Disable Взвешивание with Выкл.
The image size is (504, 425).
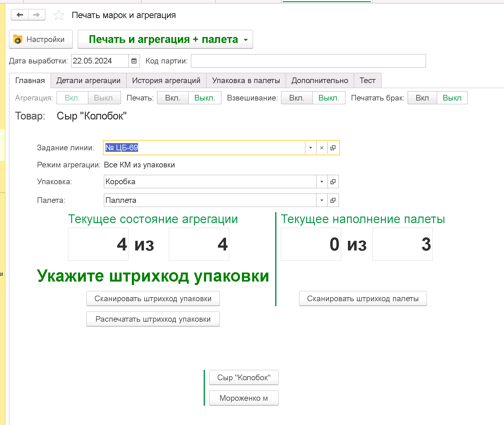coord(329,98)
